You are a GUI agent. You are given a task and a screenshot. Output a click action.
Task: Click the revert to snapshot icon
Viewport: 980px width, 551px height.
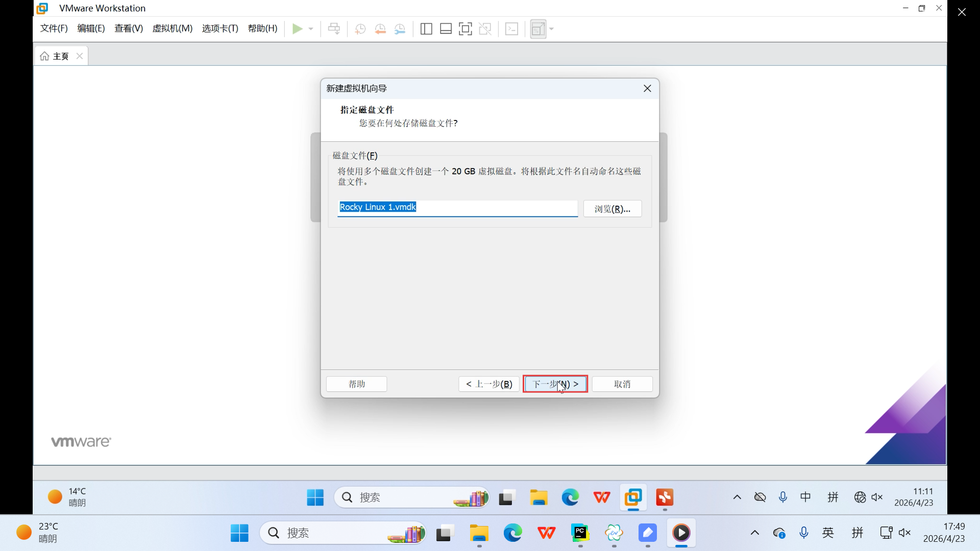tap(380, 29)
